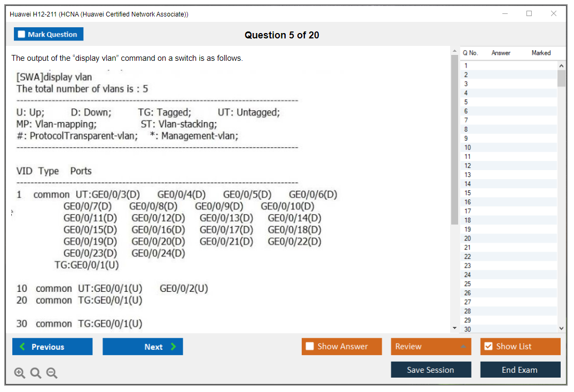Select question 12 in the question list
Screen dimensions: 574x392
click(468, 166)
